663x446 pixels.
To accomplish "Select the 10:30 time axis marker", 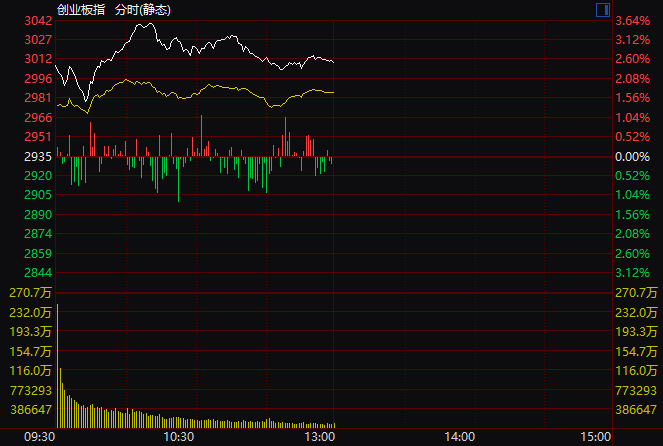I will click(x=178, y=437).
